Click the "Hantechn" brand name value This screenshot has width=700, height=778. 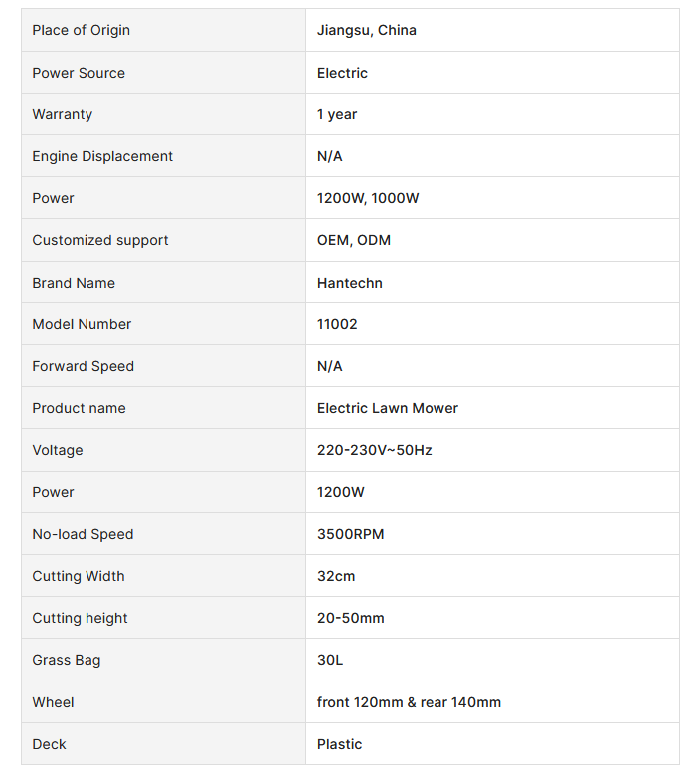click(349, 283)
